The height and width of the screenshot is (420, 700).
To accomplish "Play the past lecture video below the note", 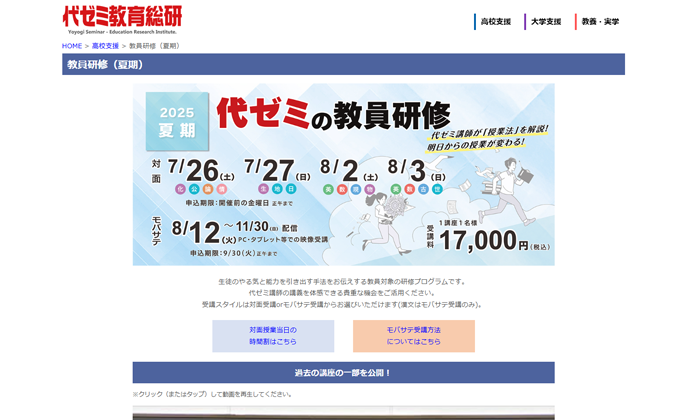I will pos(343,413).
